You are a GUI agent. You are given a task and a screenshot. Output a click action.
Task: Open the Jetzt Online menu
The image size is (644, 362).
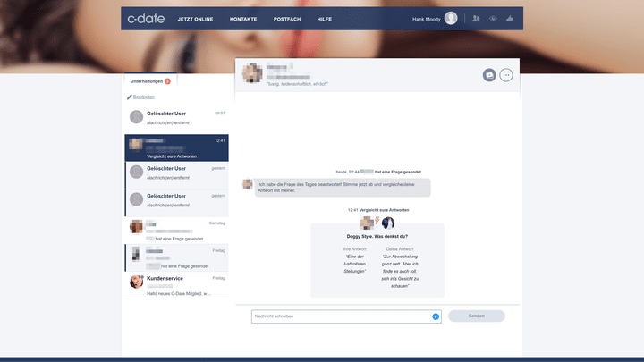tap(195, 19)
